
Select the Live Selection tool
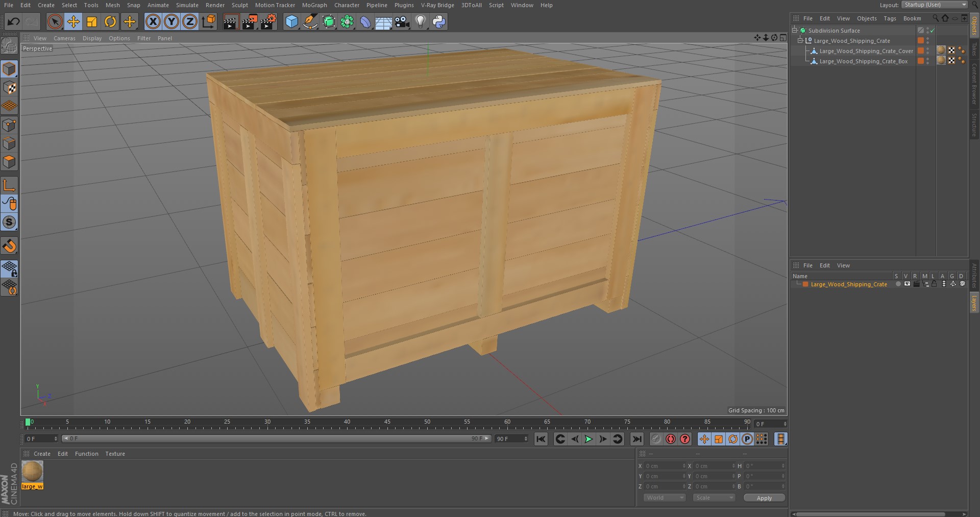coord(55,21)
